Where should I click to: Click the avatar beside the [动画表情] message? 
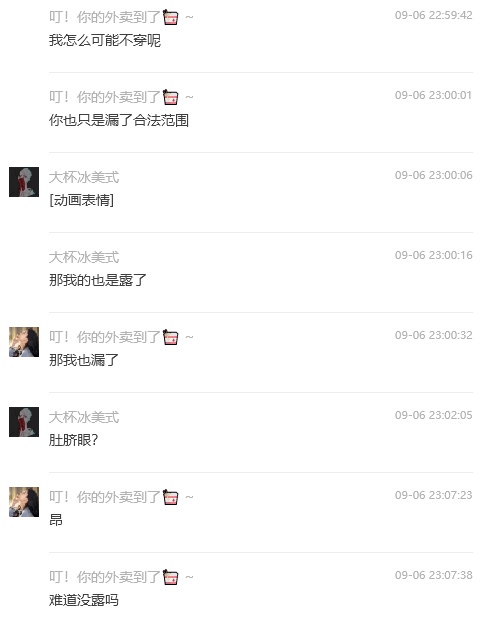24,182
